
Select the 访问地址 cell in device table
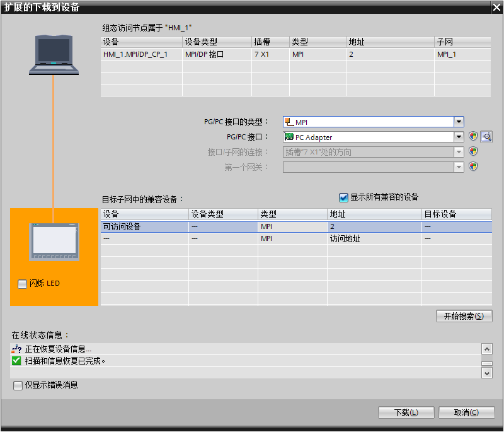tap(374, 238)
